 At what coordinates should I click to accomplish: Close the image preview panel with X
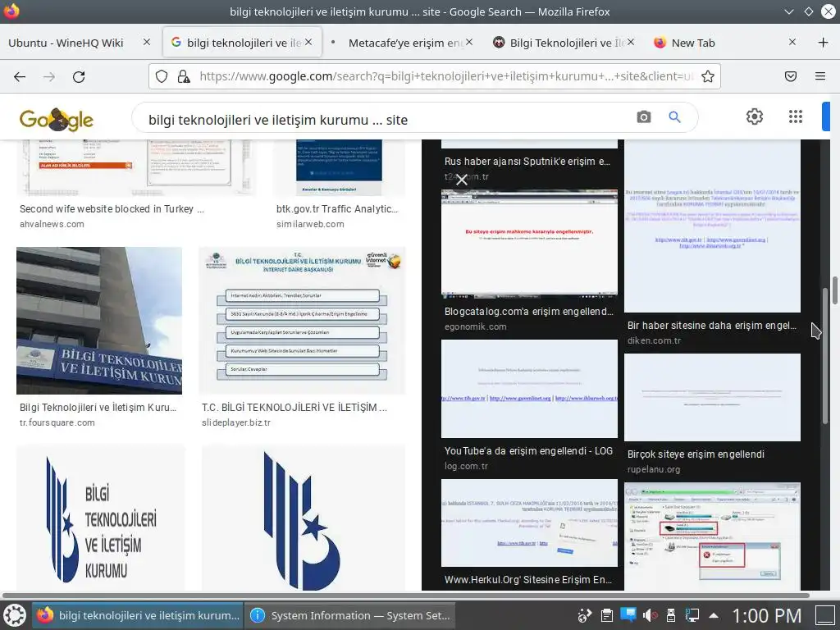pos(461,180)
